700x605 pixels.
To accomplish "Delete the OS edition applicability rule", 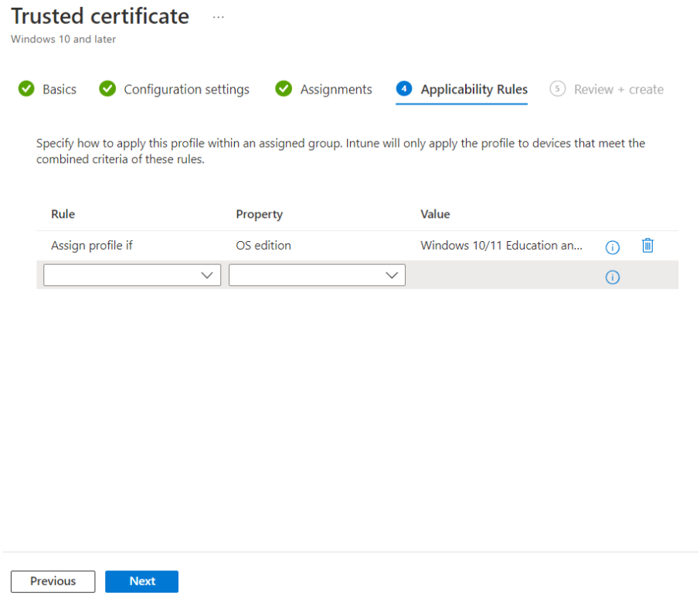I will [x=647, y=246].
